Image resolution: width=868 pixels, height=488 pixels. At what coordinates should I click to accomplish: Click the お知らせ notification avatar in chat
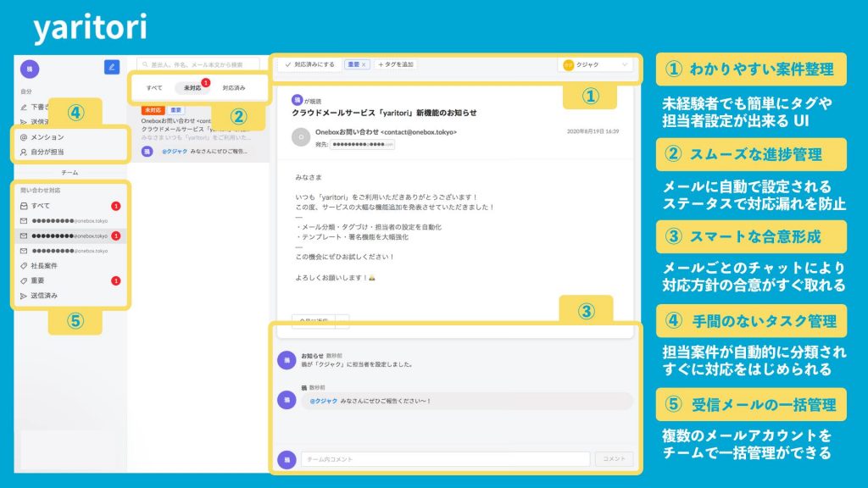(287, 360)
